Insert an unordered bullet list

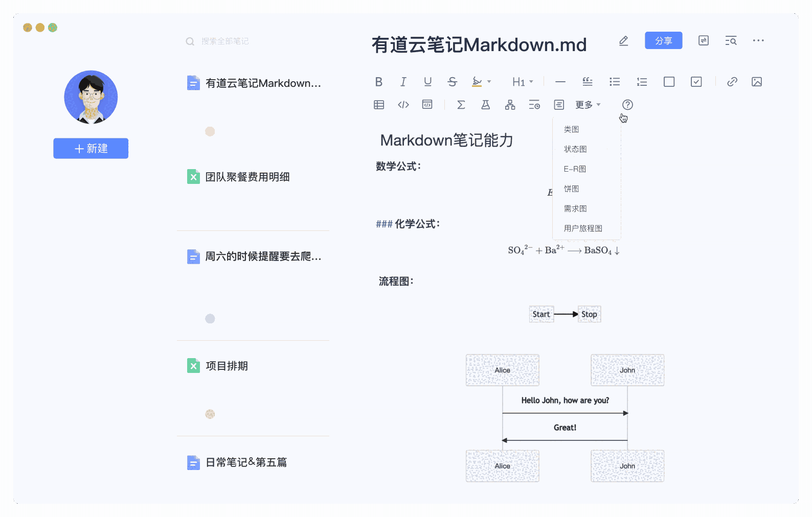pos(615,82)
